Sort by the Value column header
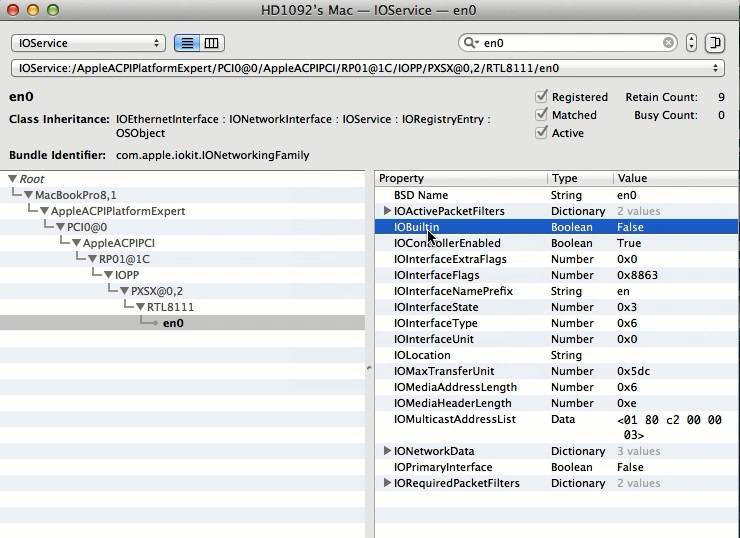 pos(675,178)
